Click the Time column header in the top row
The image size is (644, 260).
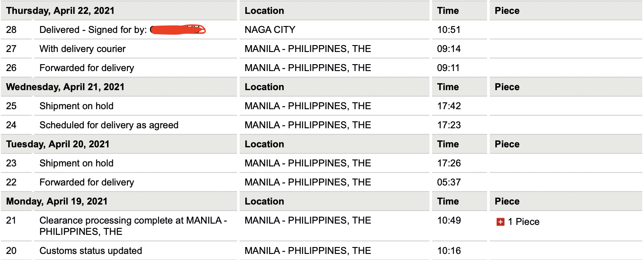[x=448, y=11]
